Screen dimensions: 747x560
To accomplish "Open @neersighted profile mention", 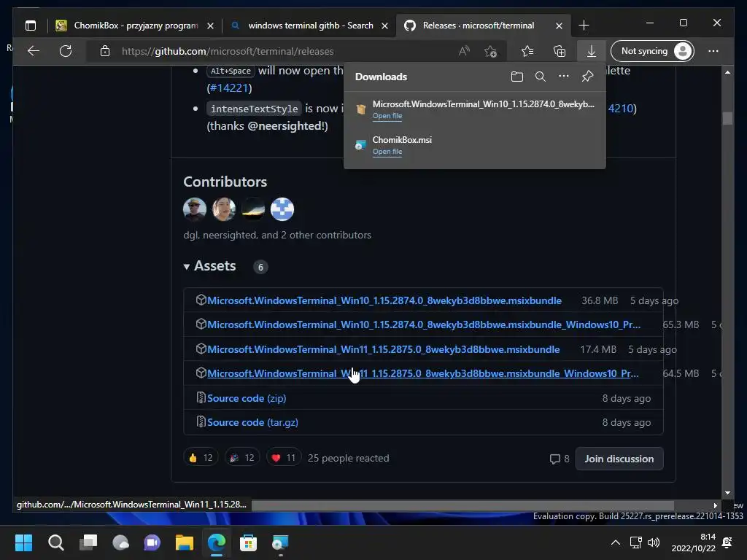I will click(x=285, y=125).
